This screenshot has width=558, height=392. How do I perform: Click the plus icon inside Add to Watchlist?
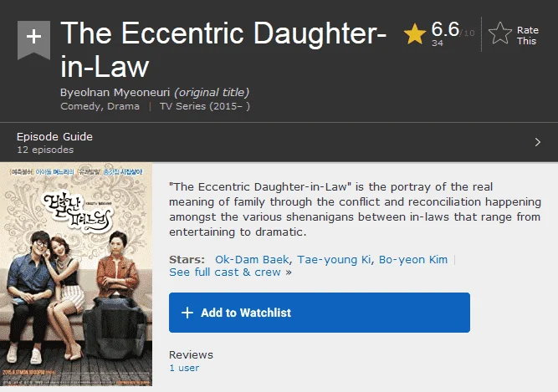point(187,313)
